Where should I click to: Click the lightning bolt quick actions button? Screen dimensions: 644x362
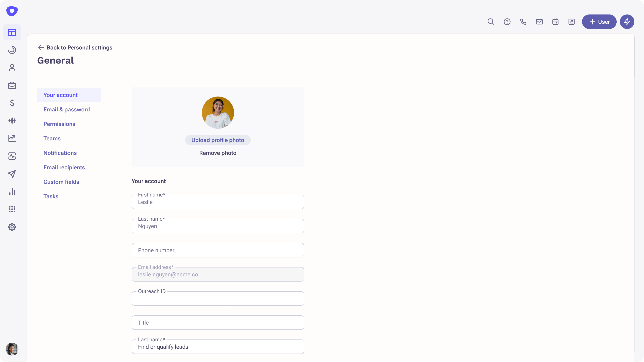627,22
